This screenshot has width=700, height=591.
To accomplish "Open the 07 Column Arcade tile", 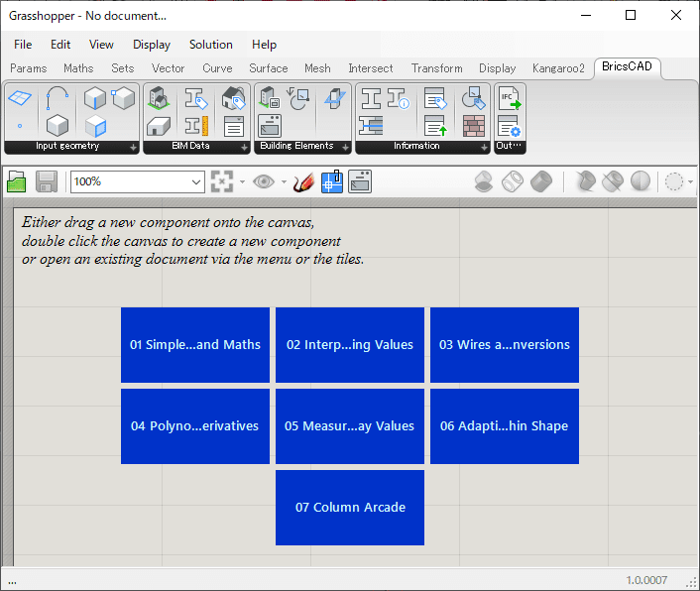I will [x=350, y=507].
